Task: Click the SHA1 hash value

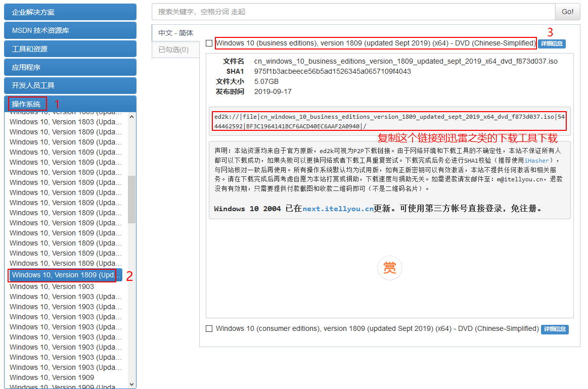Action: [333, 71]
